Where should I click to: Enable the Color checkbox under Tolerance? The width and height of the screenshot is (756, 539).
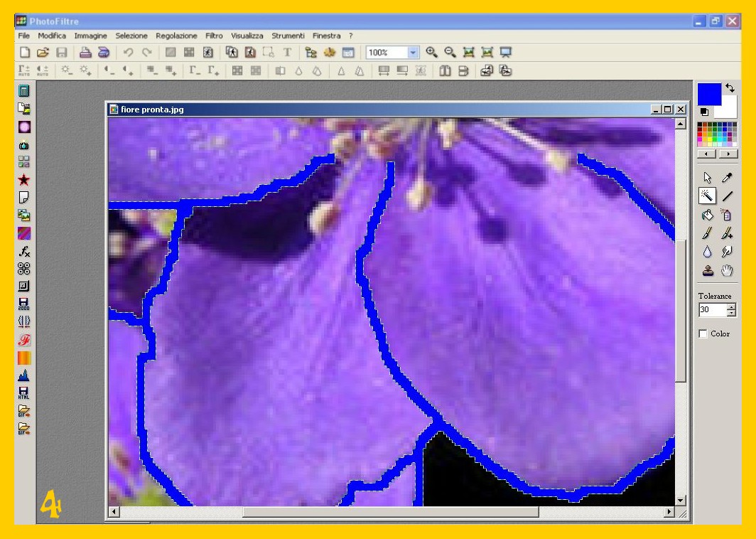tap(703, 333)
